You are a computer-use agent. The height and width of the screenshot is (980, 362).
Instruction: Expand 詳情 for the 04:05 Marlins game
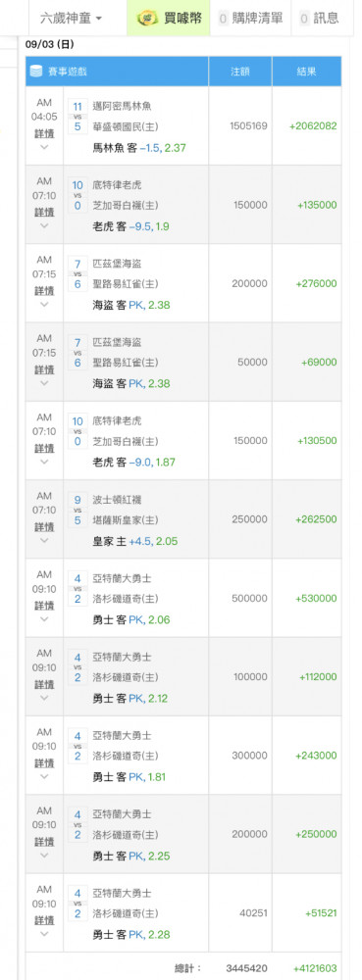coord(44,133)
